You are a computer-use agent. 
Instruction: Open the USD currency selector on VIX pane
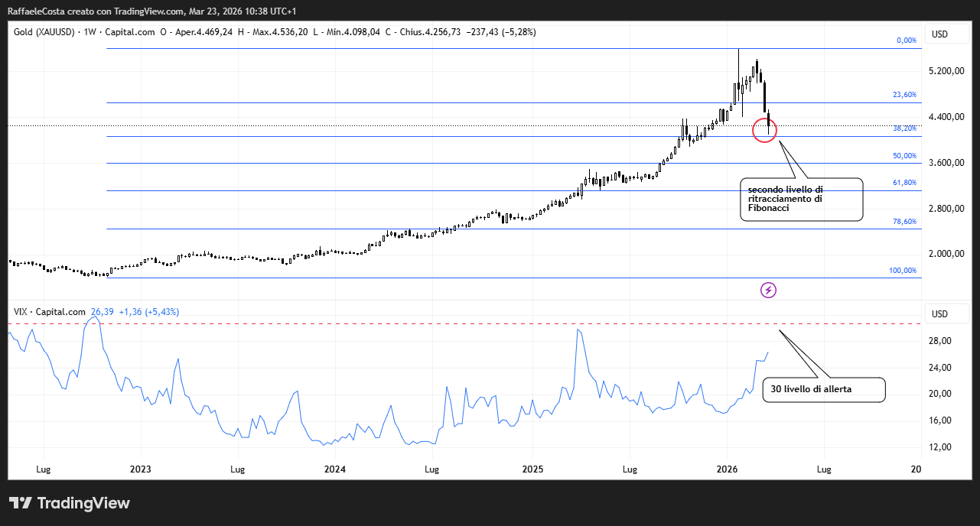[x=939, y=314]
